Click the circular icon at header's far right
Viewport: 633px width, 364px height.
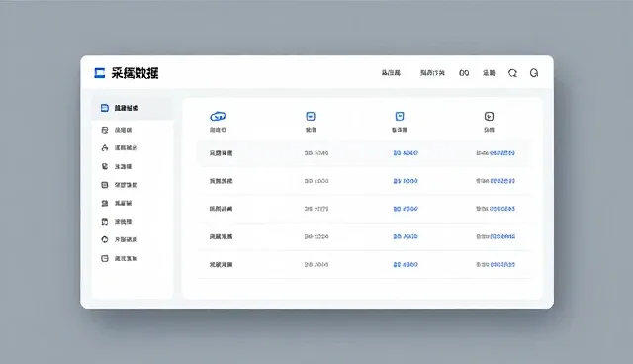(534, 72)
